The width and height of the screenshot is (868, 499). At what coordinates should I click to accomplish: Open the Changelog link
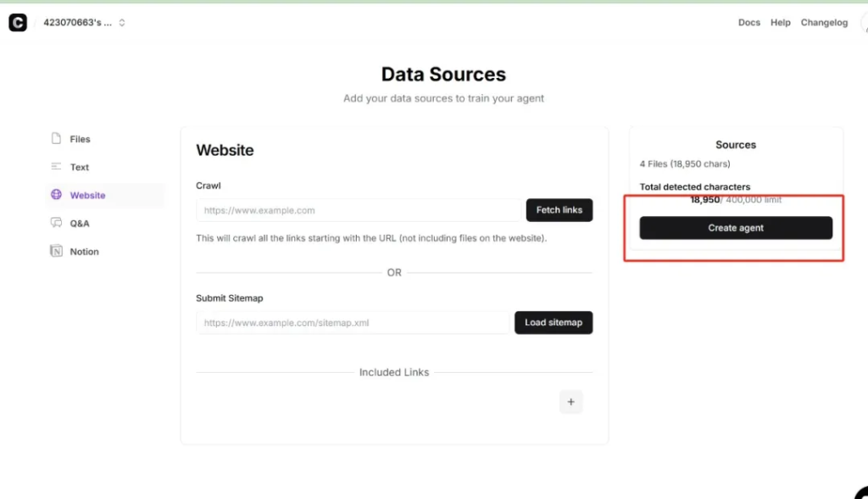tap(824, 23)
